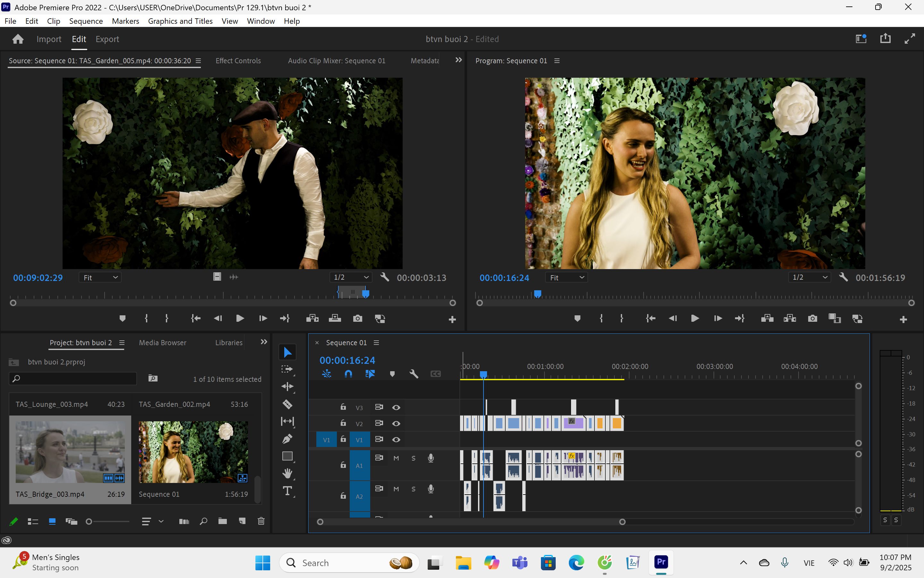Delete selected item with trash icon
Screen dimensions: 924x578
click(x=261, y=521)
